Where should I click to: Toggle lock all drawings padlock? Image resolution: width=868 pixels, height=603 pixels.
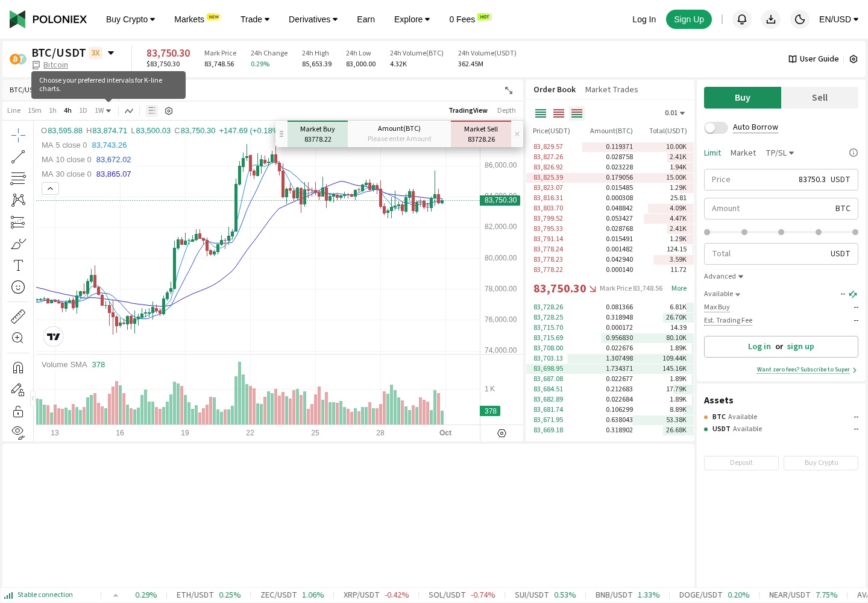click(x=18, y=411)
